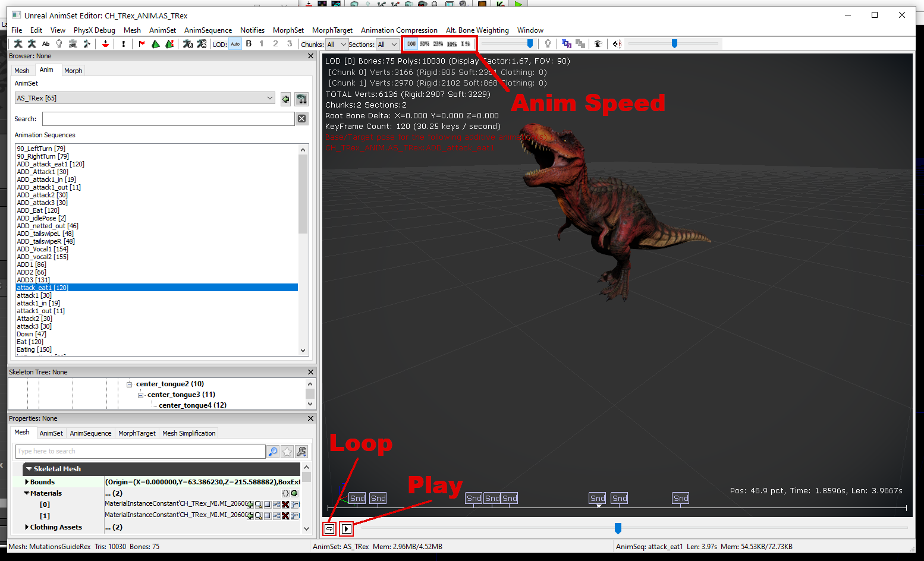Open the File menu
Viewport: 924px width, 561px height.
(17, 30)
